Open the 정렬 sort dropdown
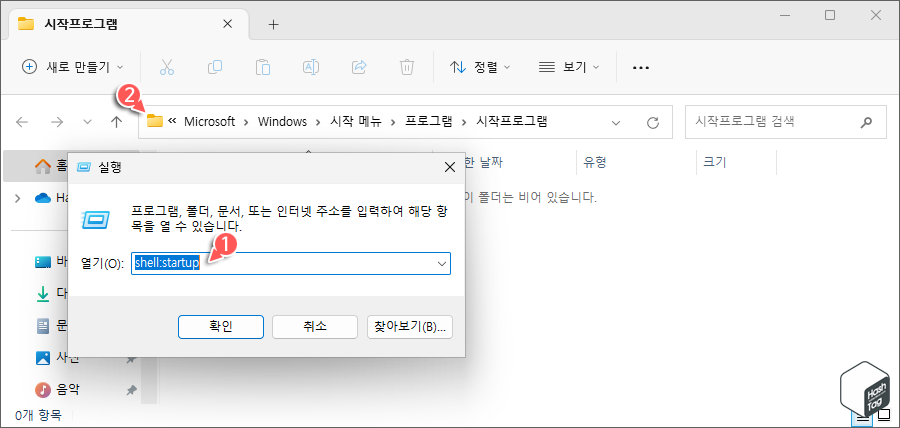 pos(480,67)
